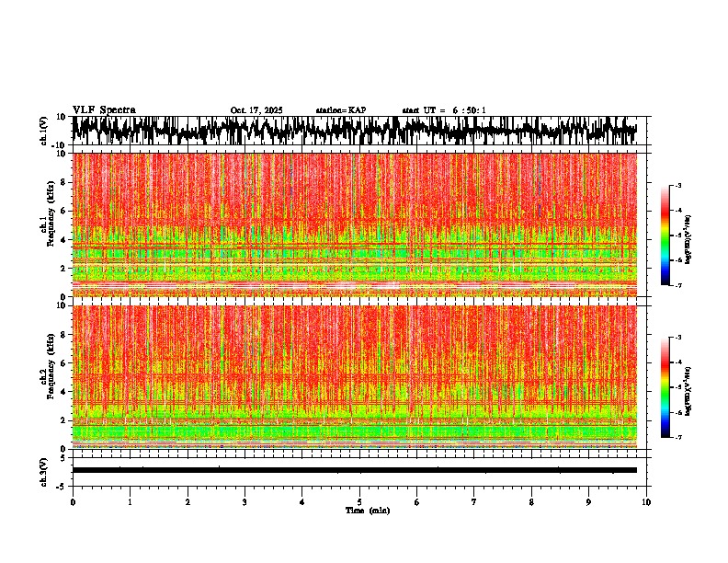Image resolution: width=728 pixels, height=563 pixels.
Task: Click the "ch.2 Frequency (kHz)" axis label
Action: click(49, 366)
